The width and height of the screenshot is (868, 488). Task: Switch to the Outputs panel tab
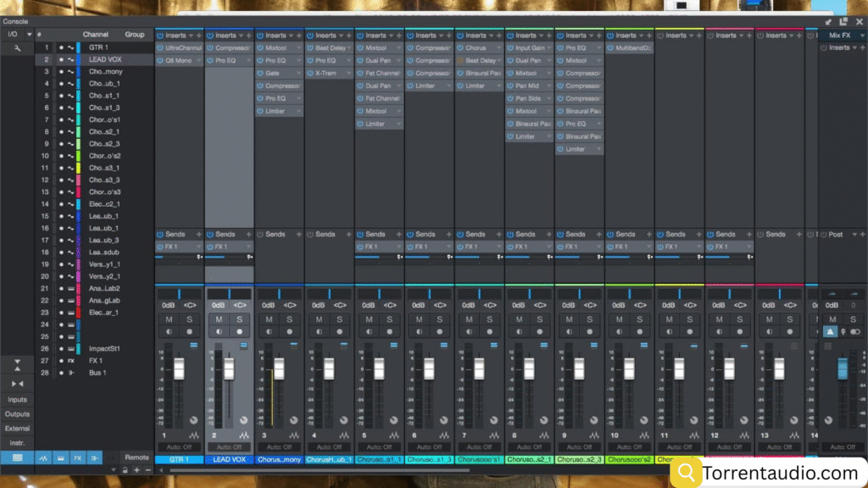[x=17, y=414]
